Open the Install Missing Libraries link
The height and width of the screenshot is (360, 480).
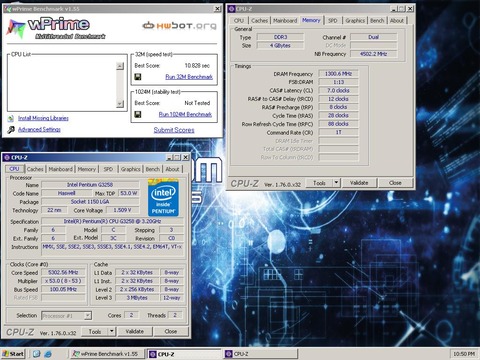[43, 118]
